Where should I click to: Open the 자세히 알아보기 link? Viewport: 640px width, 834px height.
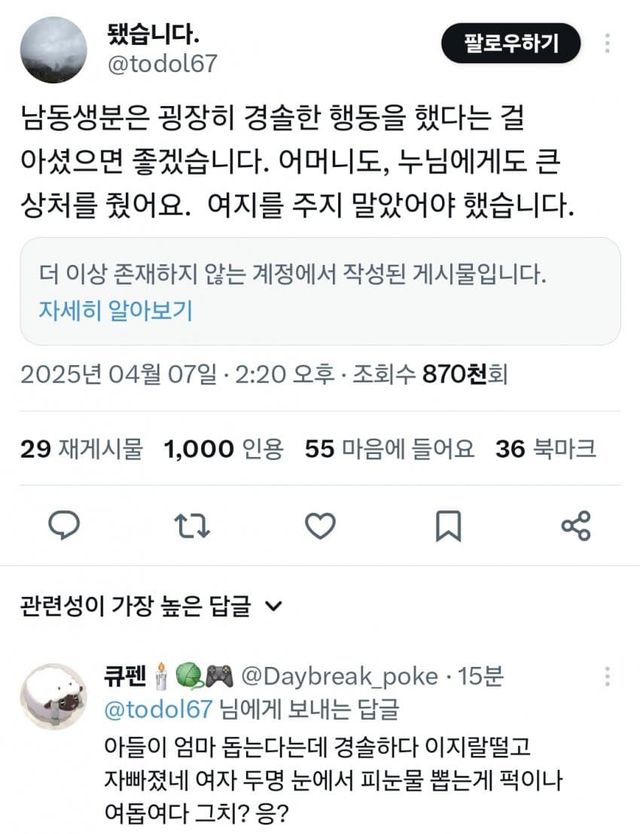click(115, 310)
